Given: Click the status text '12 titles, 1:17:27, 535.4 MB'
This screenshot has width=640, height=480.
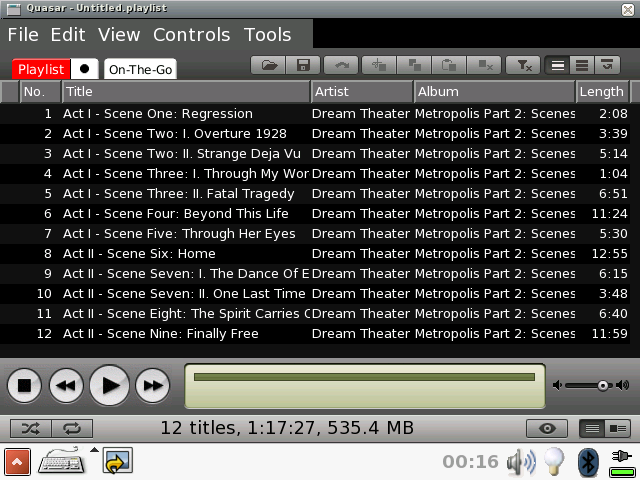Looking at the screenshot, I should [287, 428].
